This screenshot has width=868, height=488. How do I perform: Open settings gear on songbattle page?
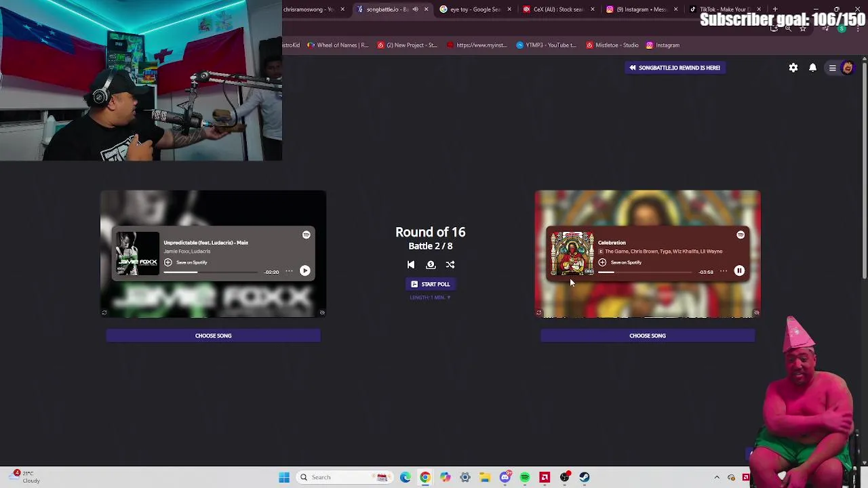(793, 68)
